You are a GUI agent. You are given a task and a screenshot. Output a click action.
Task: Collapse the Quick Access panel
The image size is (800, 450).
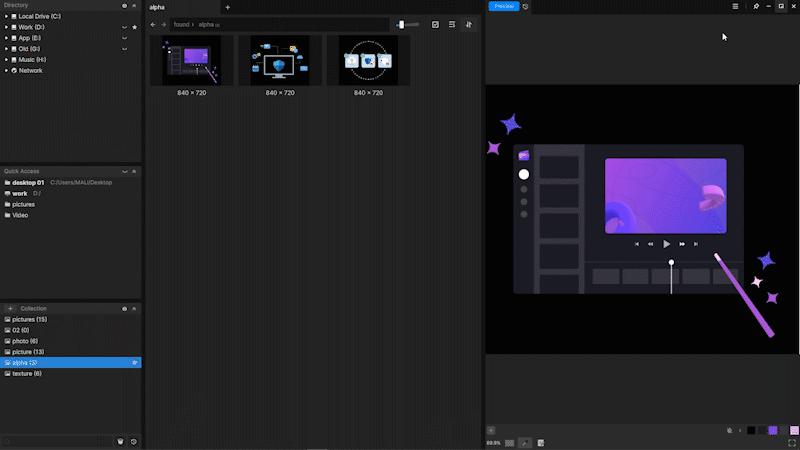[134, 171]
